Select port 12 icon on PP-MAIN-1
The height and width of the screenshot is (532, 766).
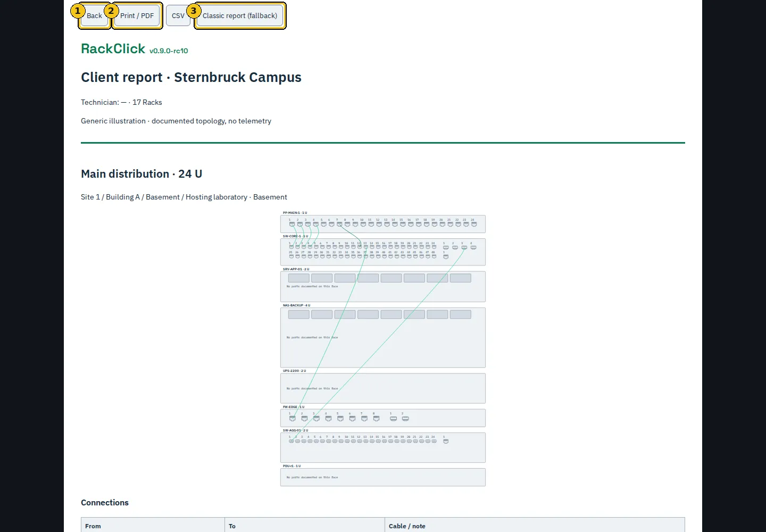(379, 225)
